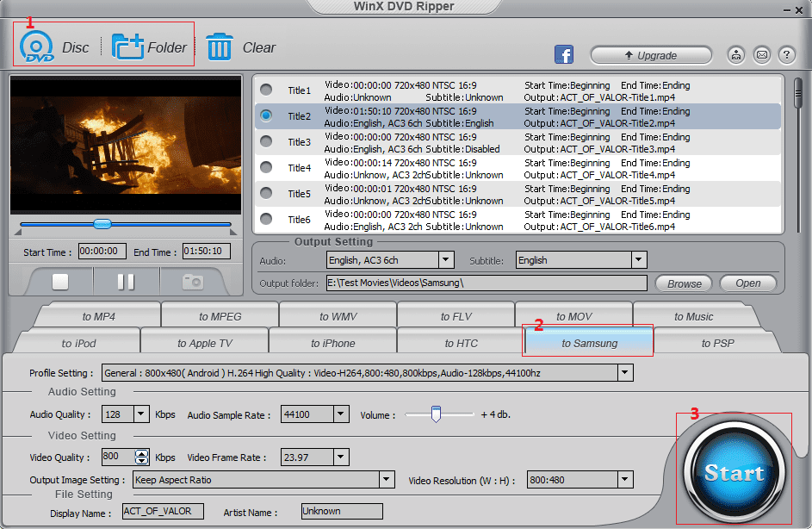Switch to the to iPhone tab
812x529 pixels.
click(333, 343)
